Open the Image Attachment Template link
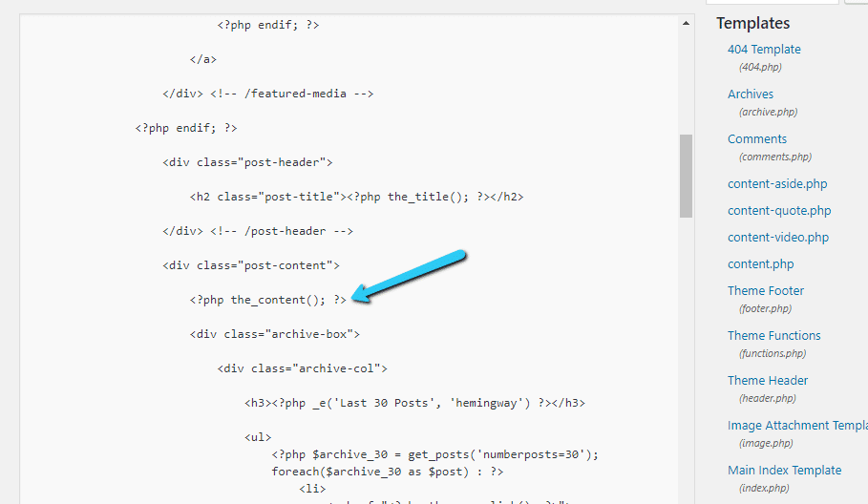The height and width of the screenshot is (504, 868). [x=796, y=426]
